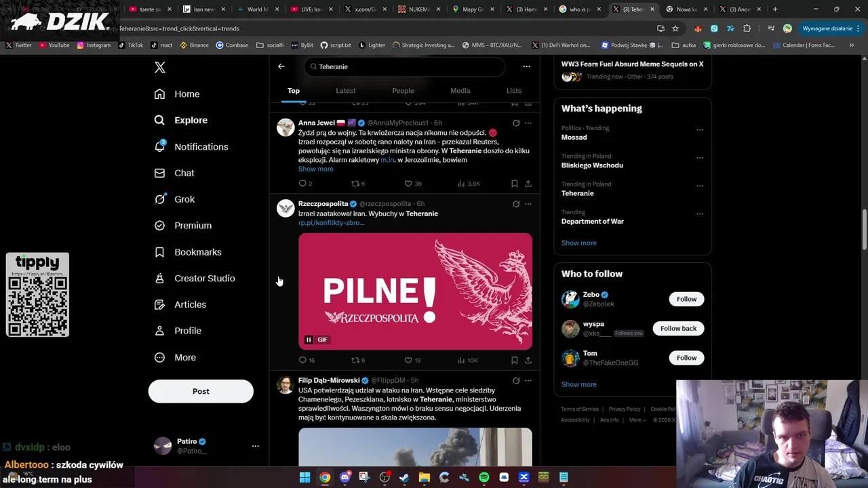Open Spotify from the taskbar

[x=484, y=477]
